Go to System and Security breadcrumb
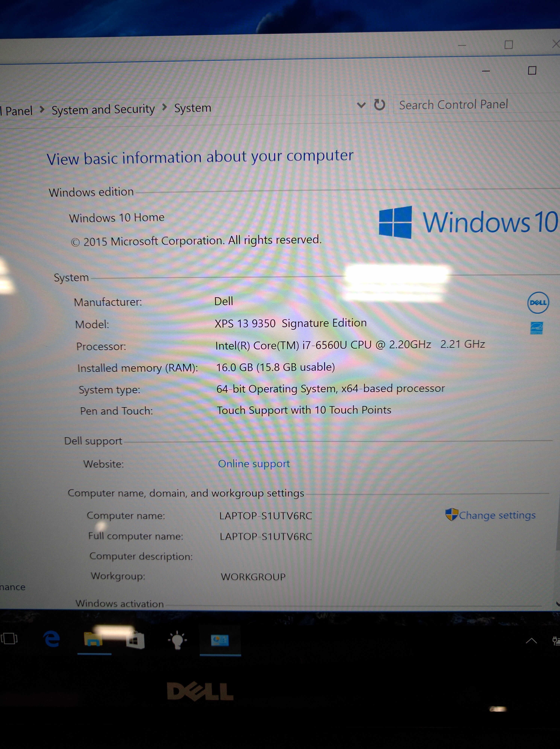The image size is (560, 749). (x=103, y=109)
